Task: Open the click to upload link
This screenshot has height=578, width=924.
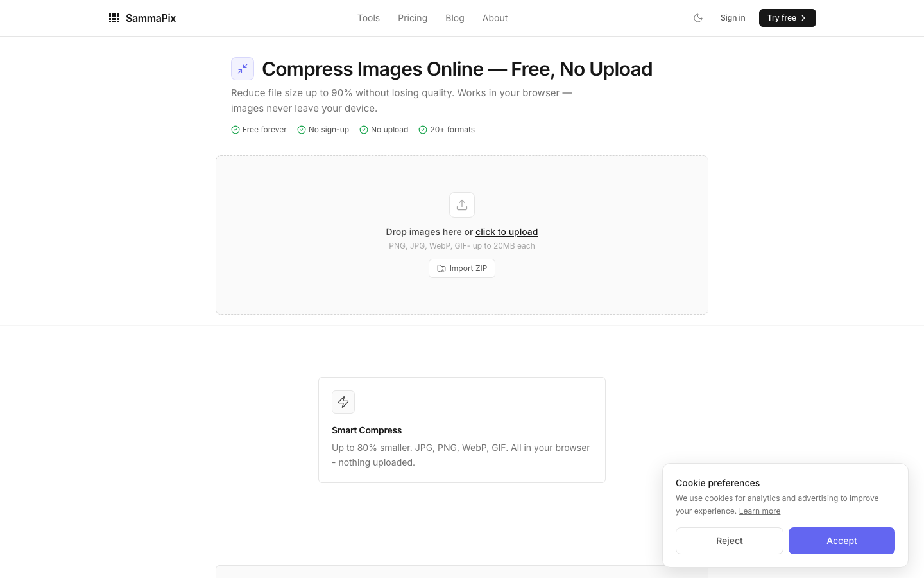Action: click(x=506, y=232)
